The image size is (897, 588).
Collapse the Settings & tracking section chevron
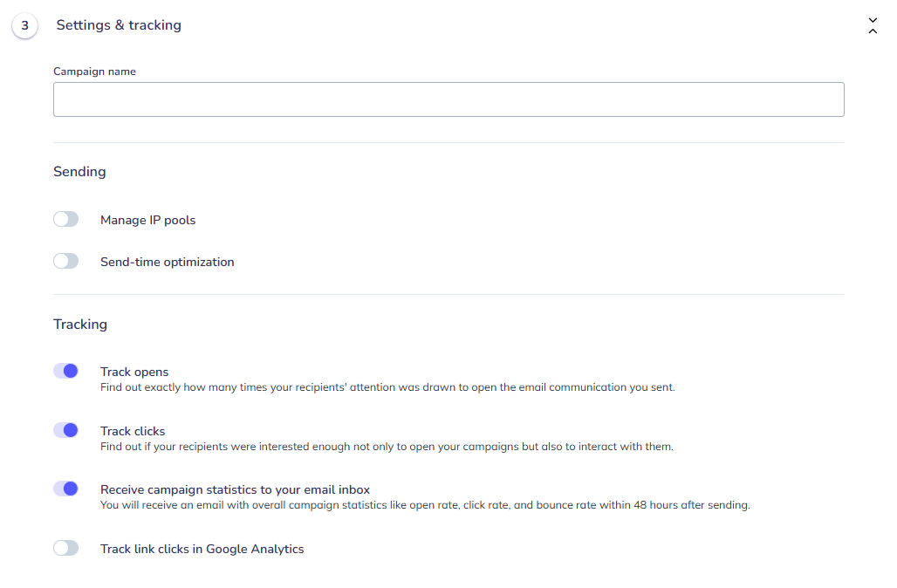873,25
